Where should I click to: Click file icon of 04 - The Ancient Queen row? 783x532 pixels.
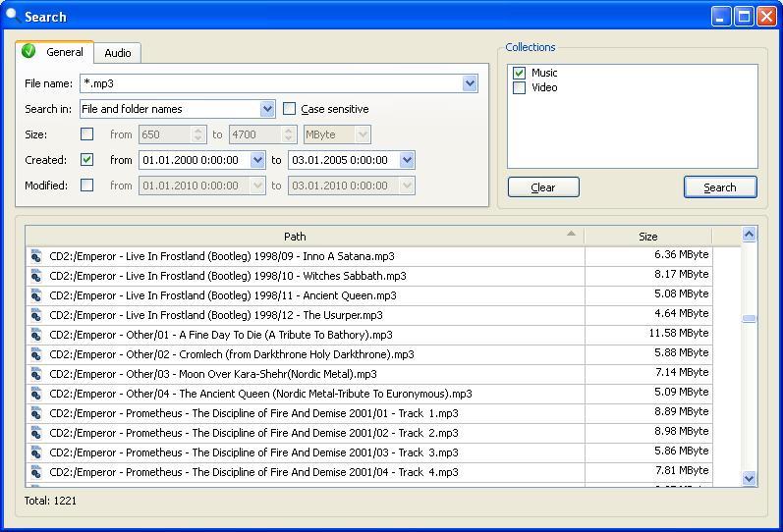pyautogui.click(x=36, y=394)
